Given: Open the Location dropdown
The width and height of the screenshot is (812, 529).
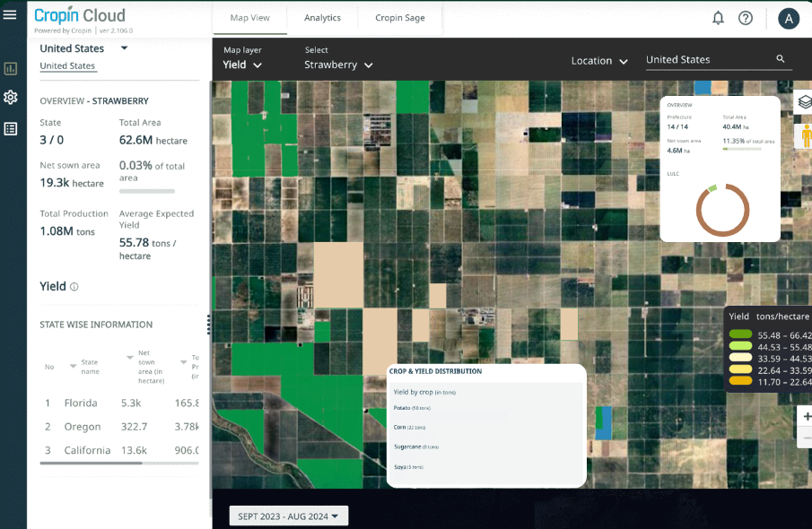Looking at the screenshot, I should click(599, 61).
